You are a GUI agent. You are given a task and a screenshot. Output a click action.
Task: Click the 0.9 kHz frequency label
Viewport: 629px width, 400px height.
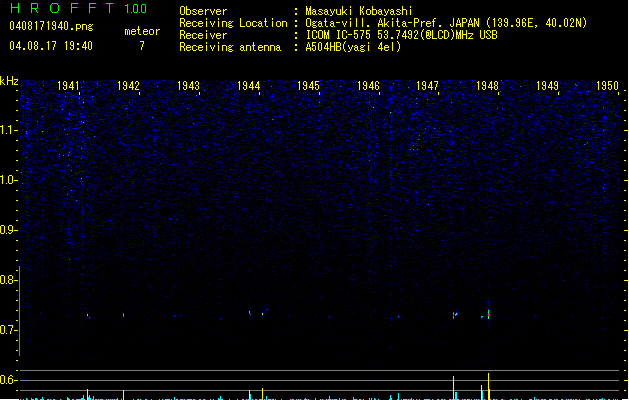(8, 230)
